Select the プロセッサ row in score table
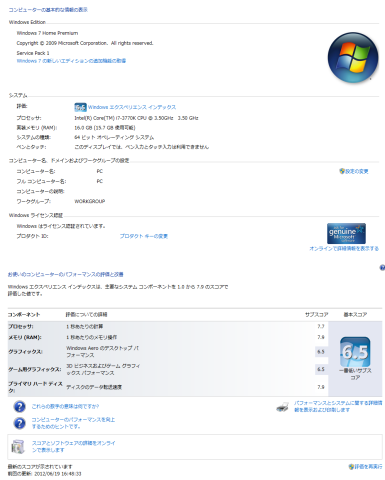The width and height of the screenshot is (385, 480). [x=168, y=326]
